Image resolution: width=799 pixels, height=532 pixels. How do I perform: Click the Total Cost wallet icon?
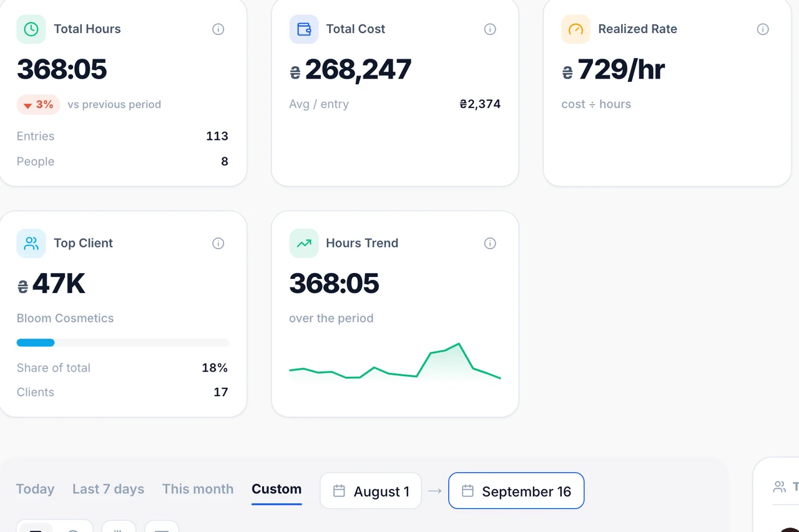coord(304,29)
